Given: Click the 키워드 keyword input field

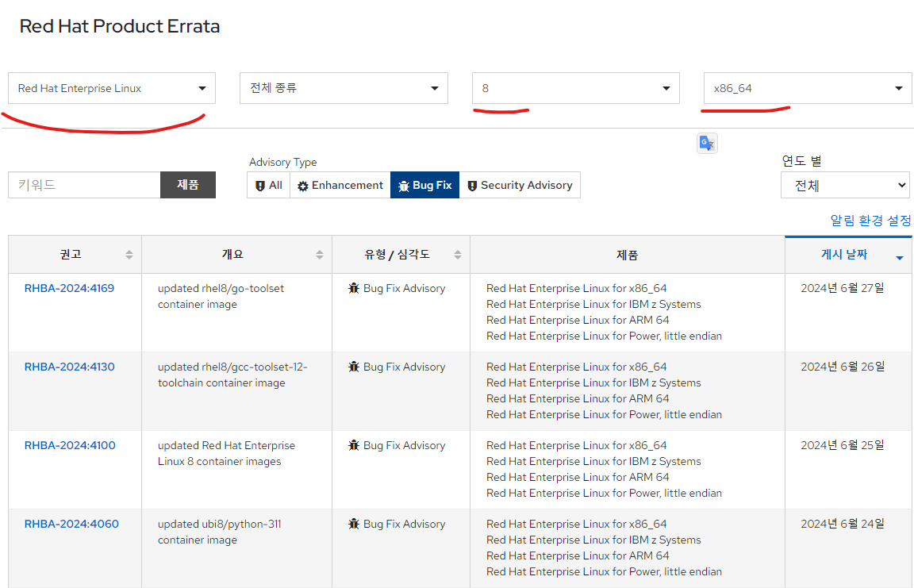Looking at the screenshot, I should tap(85, 185).
